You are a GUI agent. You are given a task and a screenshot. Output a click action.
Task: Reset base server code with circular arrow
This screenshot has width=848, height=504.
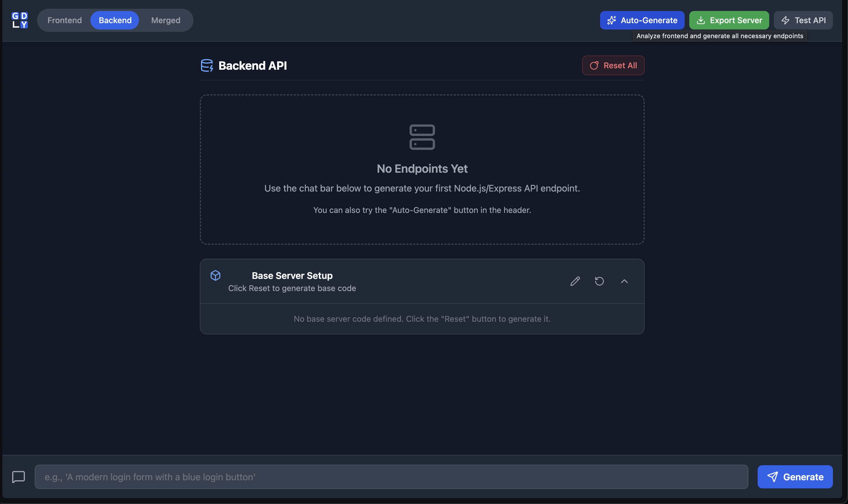click(x=599, y=281)
